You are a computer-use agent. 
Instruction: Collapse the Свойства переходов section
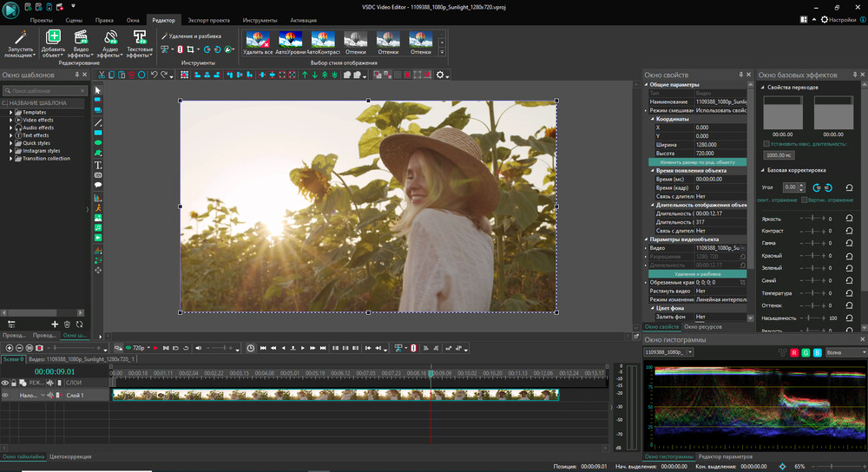tap(763, 88)
